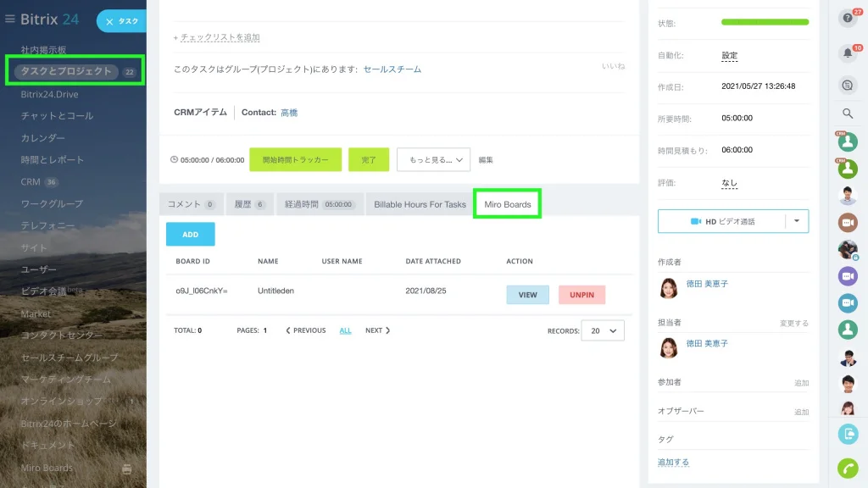Switch to the 履歴 tab
The height and width of the screenshot is (488, 868).
tap(250, 204)
